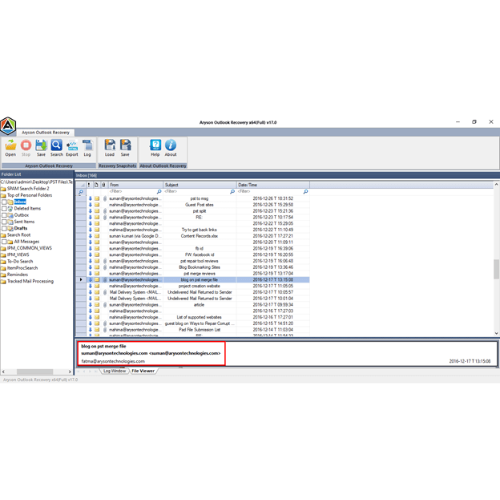Tick the Deleted Items checkbox
The height and width of the screenshot is (500, 500).
point(4,209)
